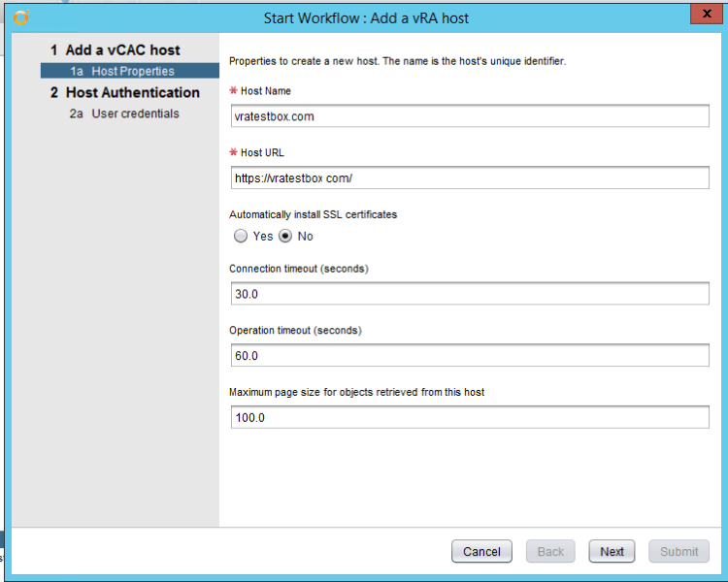Click the Start Workflow title bar text
This screenshot has width=728, height=582.
[366, 17]
